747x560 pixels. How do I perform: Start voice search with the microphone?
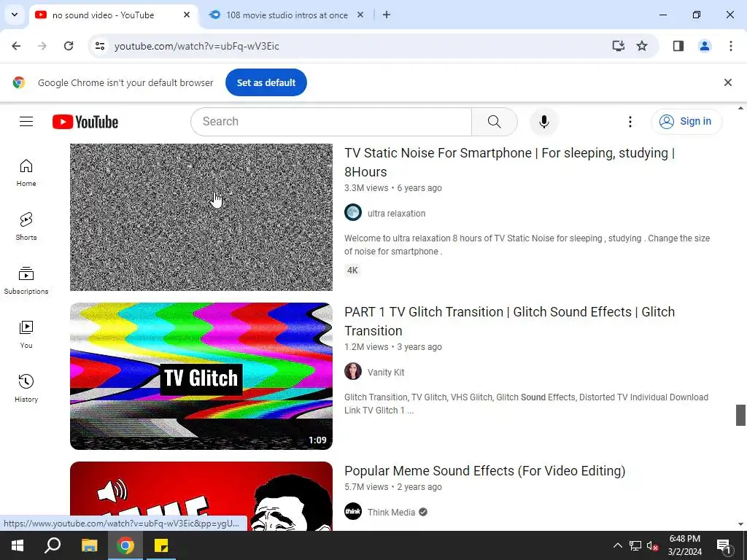543,122
